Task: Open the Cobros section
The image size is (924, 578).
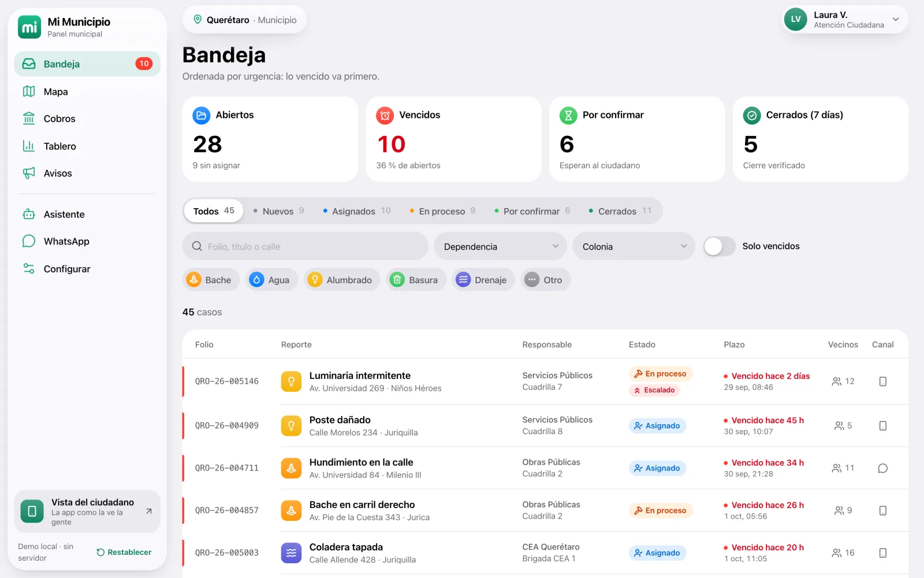Action: point(87,118)
